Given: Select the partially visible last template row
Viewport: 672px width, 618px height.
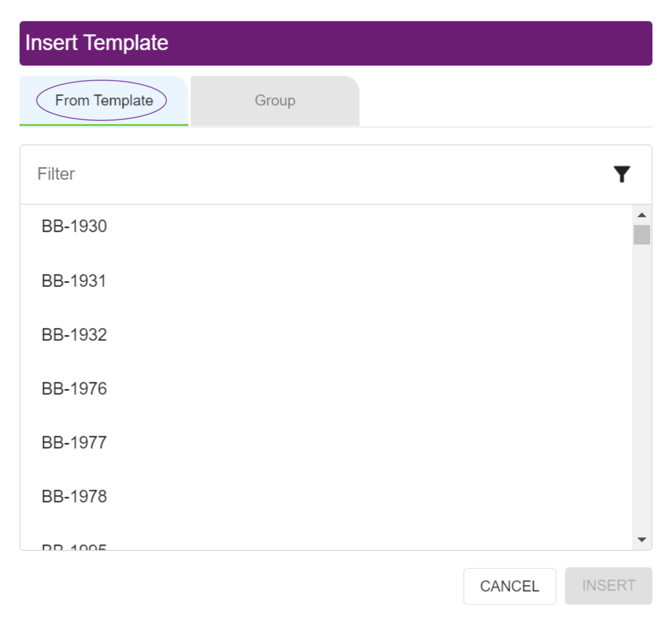Looking at the screenshot, I should tap(74, 546).
